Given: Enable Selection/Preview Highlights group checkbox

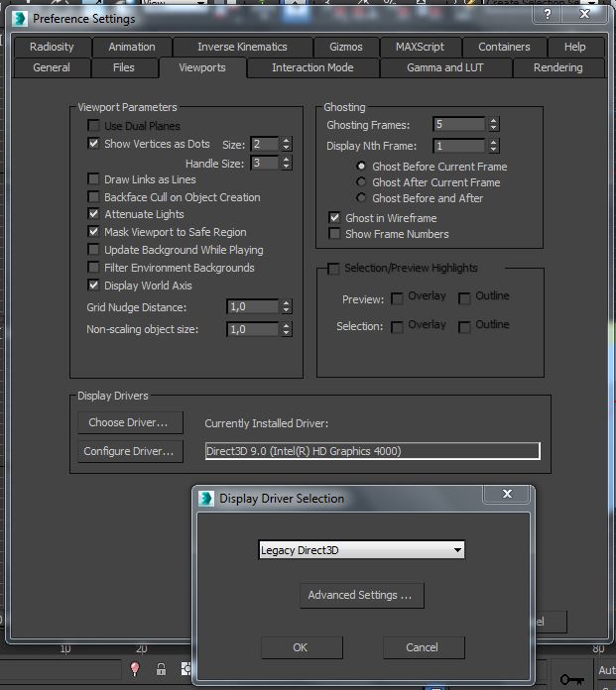Looking at the screenshot, I should click(333, 269).
